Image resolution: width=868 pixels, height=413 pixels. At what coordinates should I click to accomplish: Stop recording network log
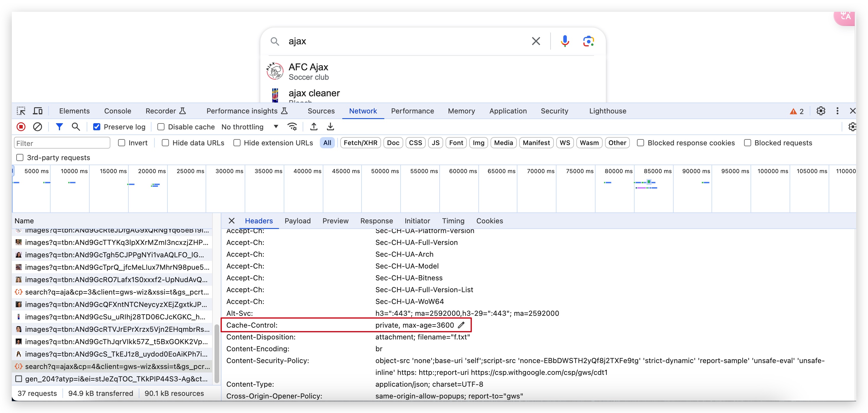[21, 127]
